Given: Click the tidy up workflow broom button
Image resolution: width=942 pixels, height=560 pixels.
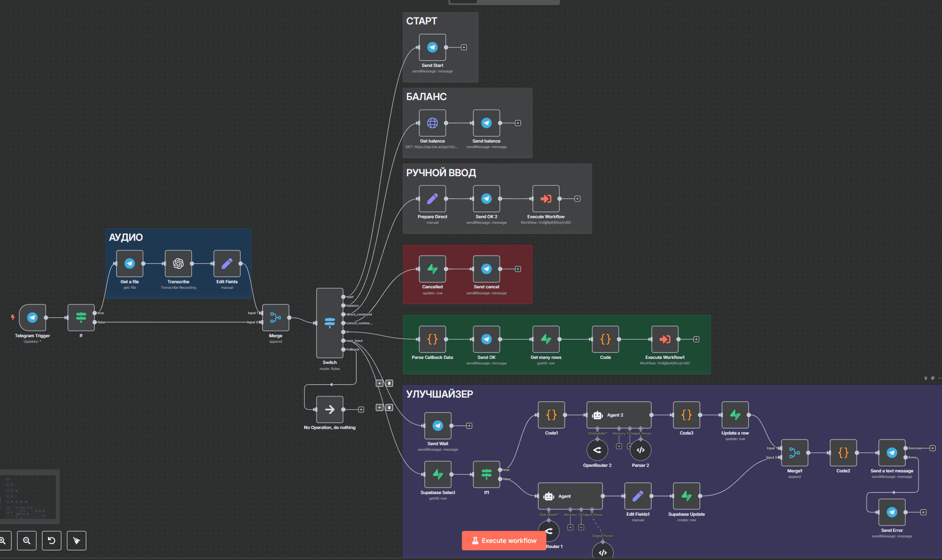Looking at the screenshot, I should (x=77, y=541).
